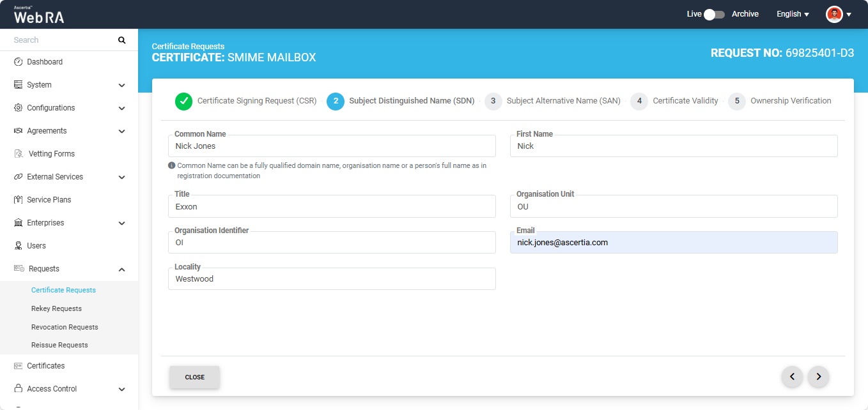This screenshot has height=410, width=868.
Task: Expand the System menu section
Action: [121, 85]
